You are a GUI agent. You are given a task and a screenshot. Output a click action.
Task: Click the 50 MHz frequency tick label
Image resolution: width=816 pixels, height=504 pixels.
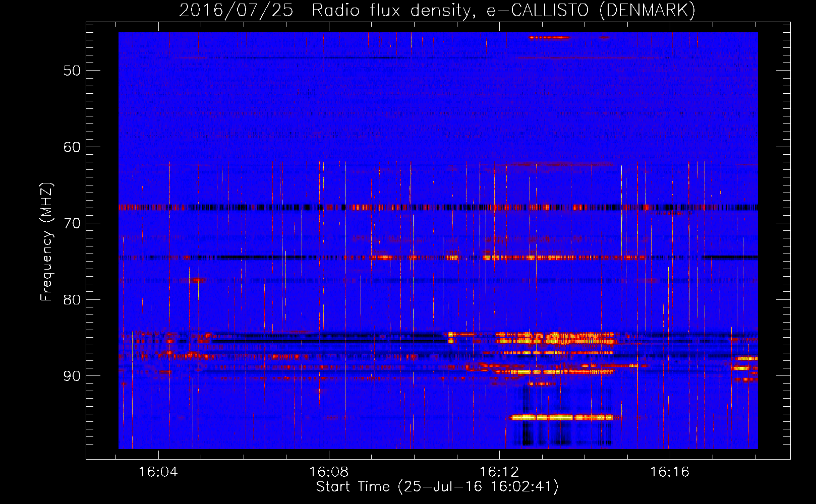72,71
